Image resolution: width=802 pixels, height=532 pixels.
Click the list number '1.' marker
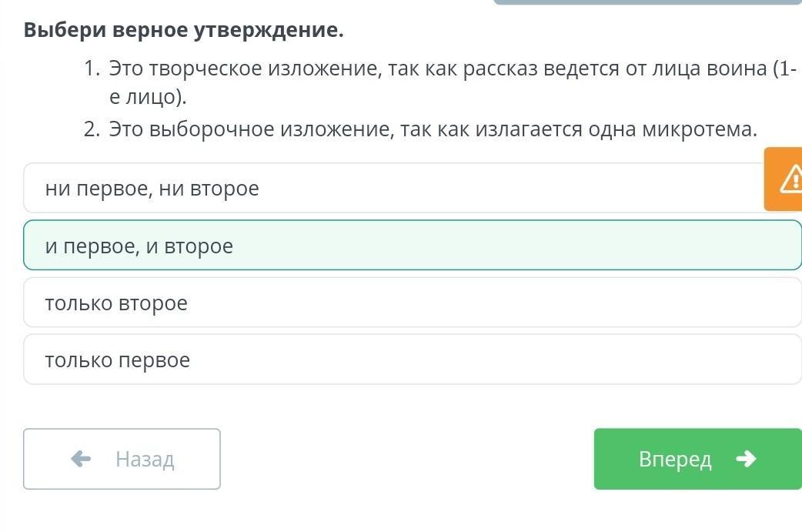click(92, 69)
